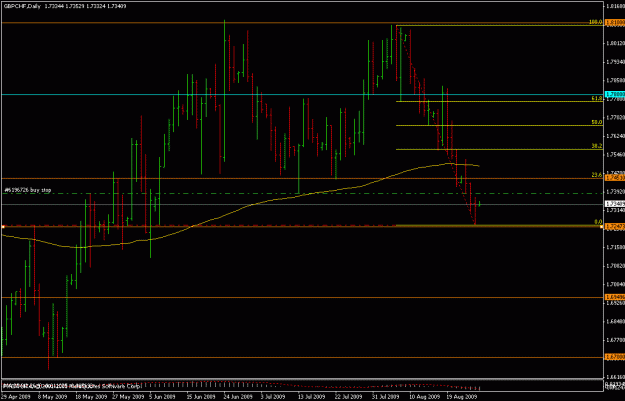This screenshot has width=625, height=401.
Task: Select the '#6196726 buy stop' order label
Action: click(27, 190)
